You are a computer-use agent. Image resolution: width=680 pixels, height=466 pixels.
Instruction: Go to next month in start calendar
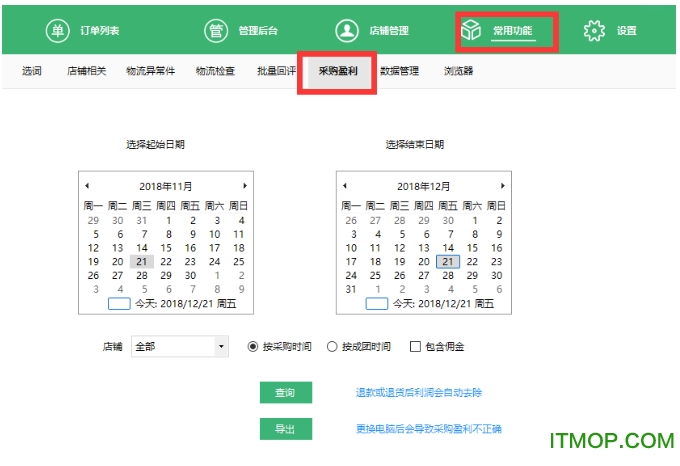(244, 186)
